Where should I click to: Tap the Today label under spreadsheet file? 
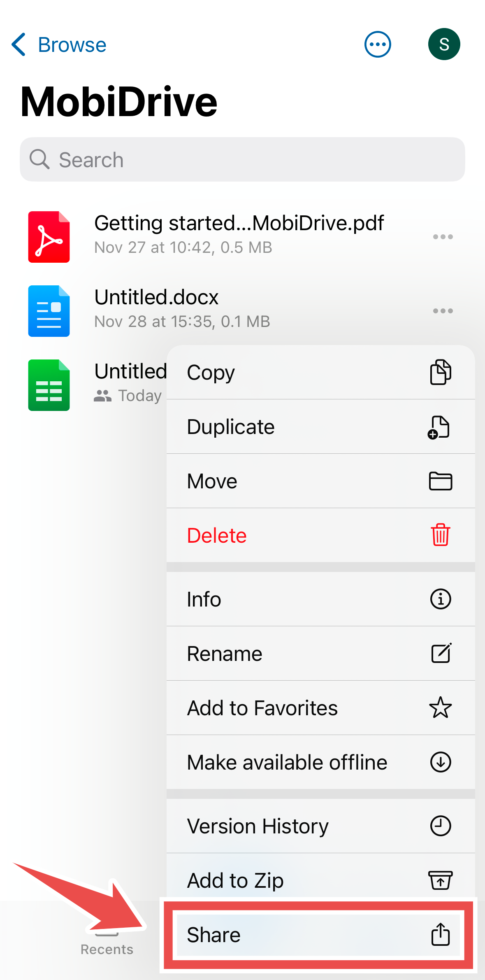click(140, 396)
